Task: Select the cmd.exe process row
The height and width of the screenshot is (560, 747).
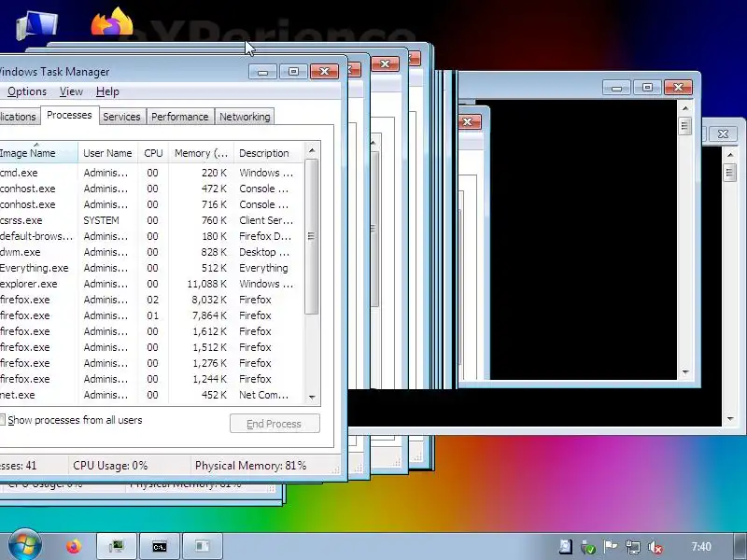Action: pos(151,173)
